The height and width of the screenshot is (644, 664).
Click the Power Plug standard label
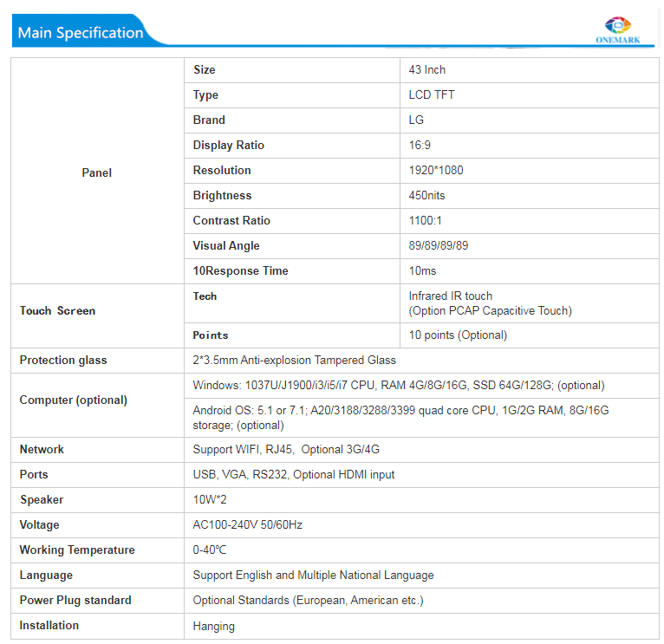click(75, 601)
